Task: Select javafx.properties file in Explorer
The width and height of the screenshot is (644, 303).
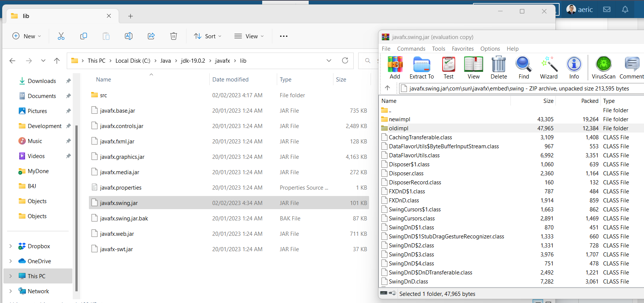Action: coord(229,187)
